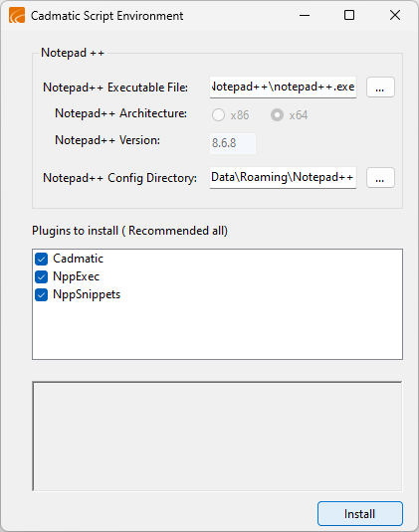This screenshot has height=532, width=419.
Task: Click the Notepad++ Executable File path field
Action: [x=283, y=88]
